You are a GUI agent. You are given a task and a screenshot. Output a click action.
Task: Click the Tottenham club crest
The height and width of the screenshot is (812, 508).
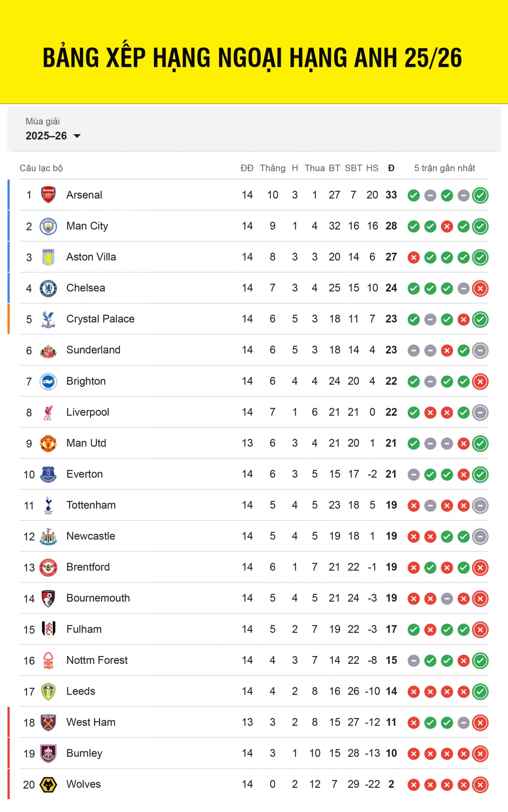[x=48, y=505]
